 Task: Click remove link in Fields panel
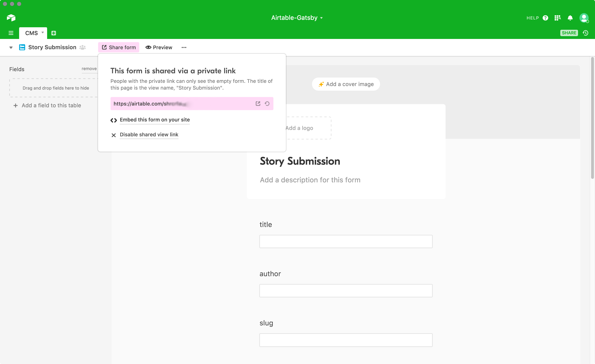click(89, 69)
